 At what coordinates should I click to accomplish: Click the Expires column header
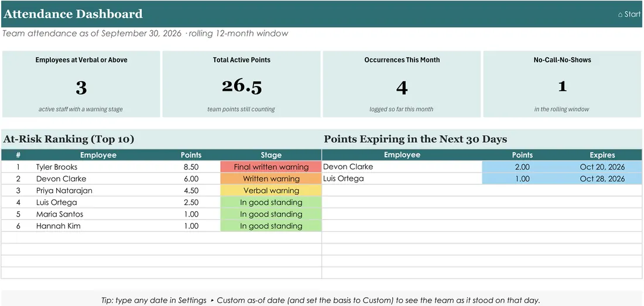(x=602, y=155)
